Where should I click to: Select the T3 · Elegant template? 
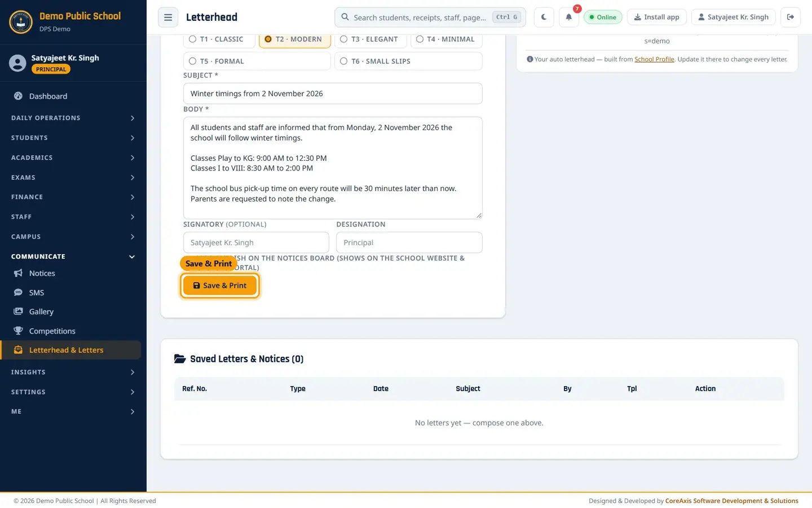click(370, 40)
